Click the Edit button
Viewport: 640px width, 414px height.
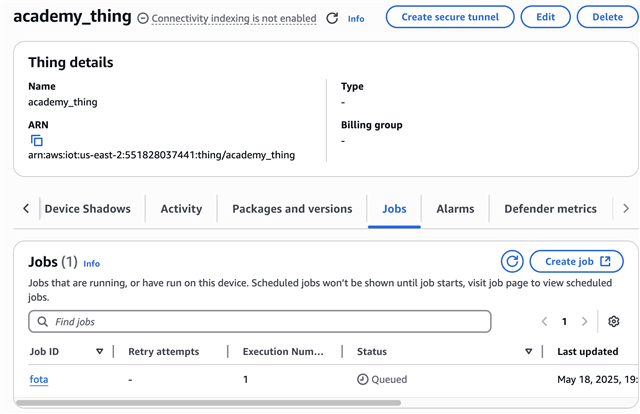click(545, 17)
